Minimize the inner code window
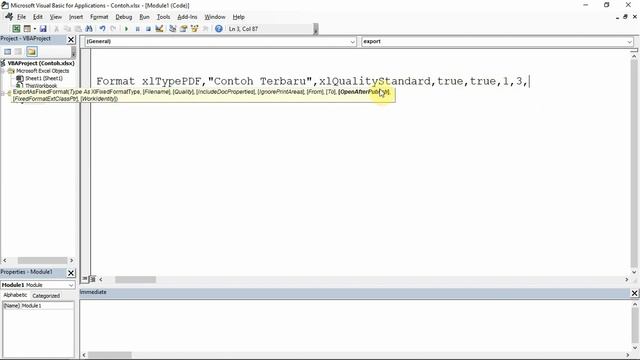The width and height of the screenshot is (640, 360). pos(617,17)
